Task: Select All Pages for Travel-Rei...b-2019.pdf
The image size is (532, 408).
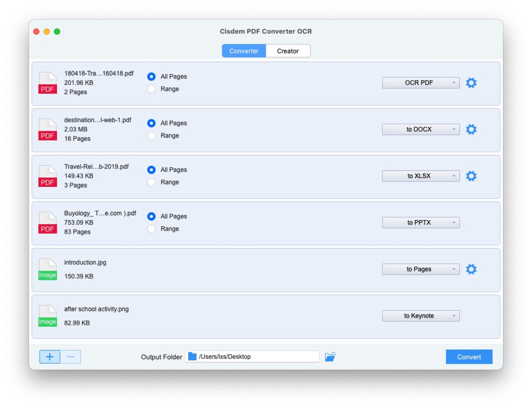Action: (151, 170)
